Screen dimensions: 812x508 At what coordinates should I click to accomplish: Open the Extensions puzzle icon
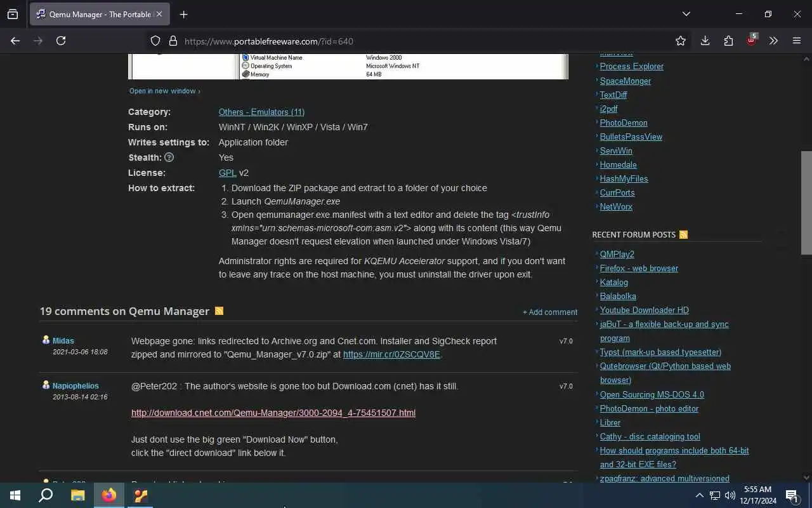click(728, 41)
